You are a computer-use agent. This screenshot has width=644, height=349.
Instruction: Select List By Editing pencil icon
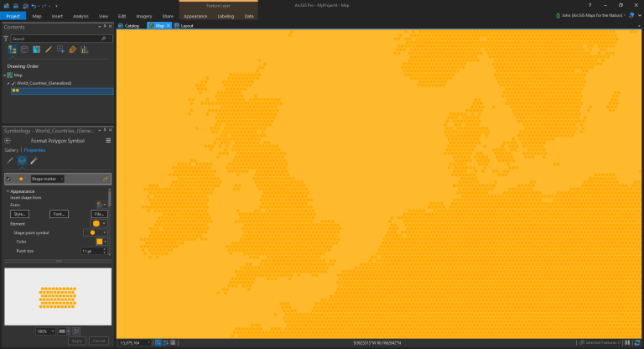pyautogui.click(x=49, y=49)
